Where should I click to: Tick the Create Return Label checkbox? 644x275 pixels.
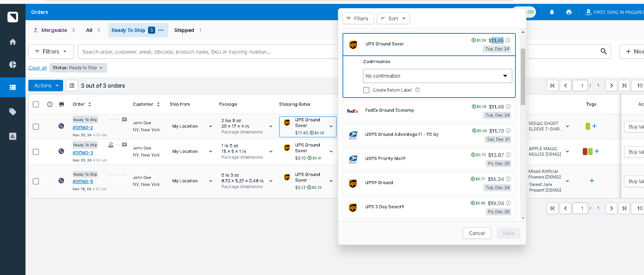tap(366, 90)
